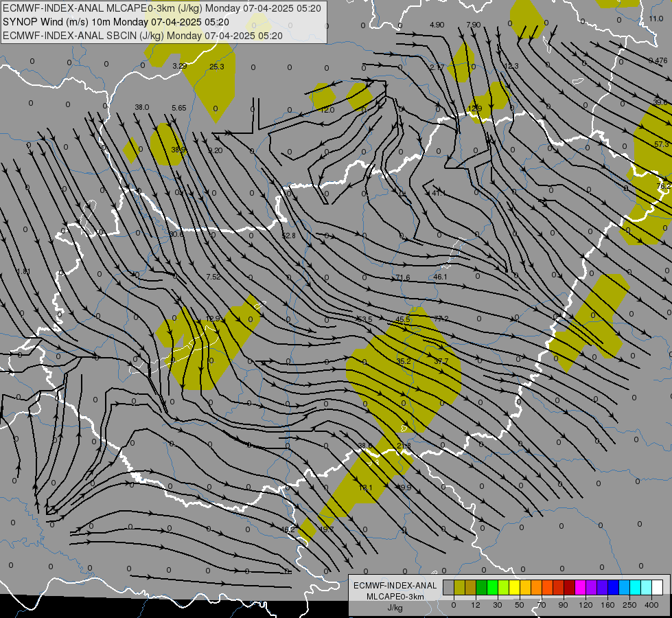Click the gray swatch in the legend
672x618 pixels.
click(x=448, y=588)
